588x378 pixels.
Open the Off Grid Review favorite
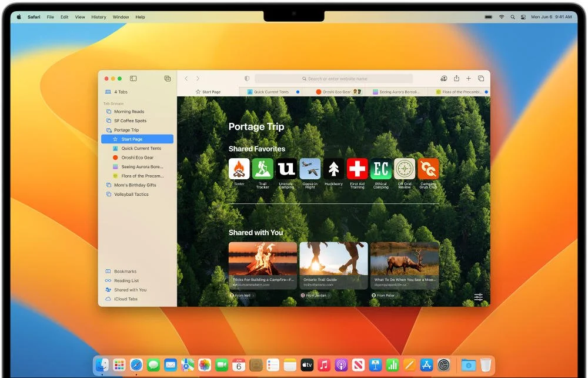[405, 169]
